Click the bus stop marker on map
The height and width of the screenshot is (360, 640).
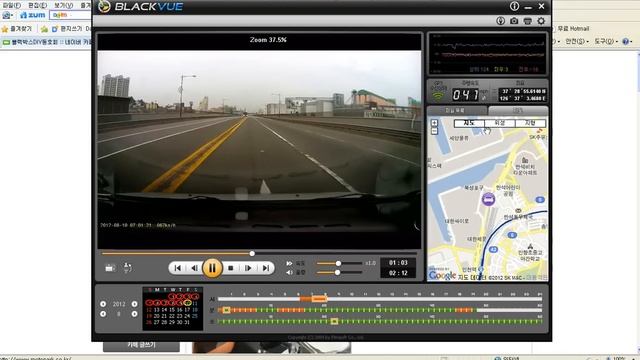pyautogui.click(x=488, y=199)
